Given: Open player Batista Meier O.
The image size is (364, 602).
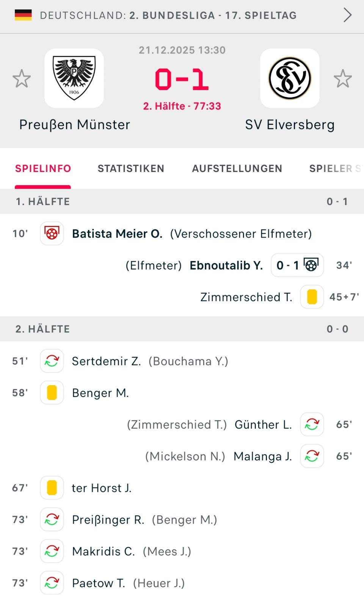Looking at the screenshot, I should click(117, 234).
